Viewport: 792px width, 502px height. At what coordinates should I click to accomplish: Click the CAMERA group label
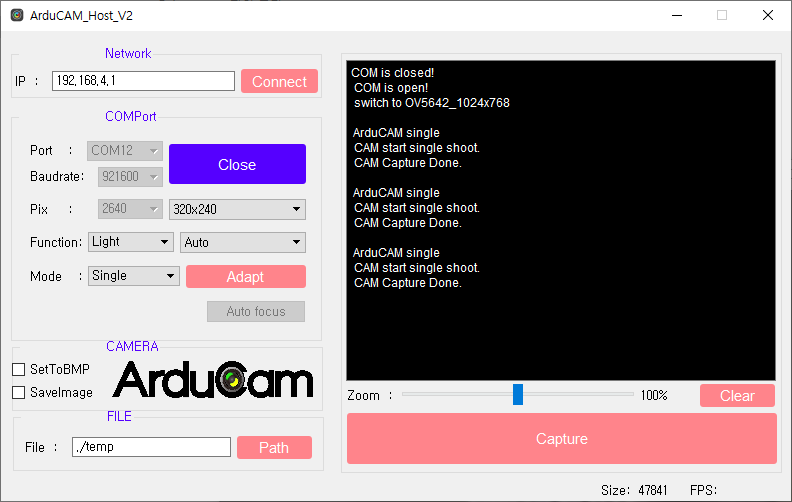coord(132,346)
